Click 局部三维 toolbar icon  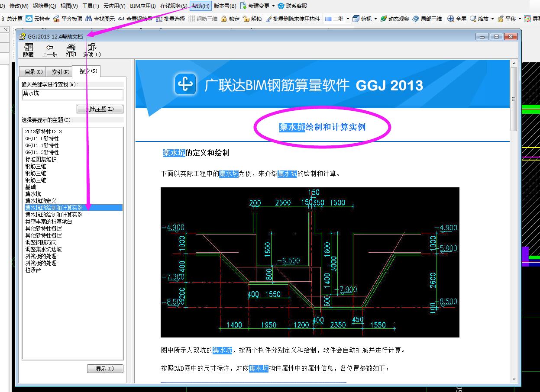pos(427,19)
